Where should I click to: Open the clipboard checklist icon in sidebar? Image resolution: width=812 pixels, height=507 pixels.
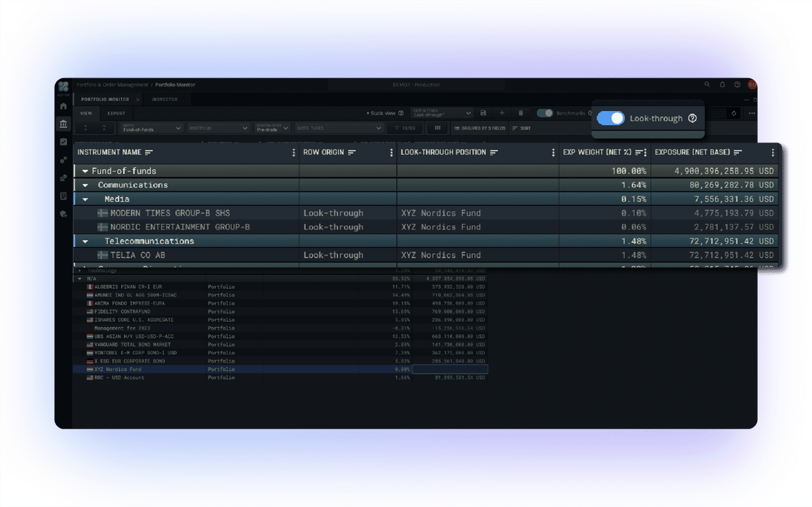[63, 142]
